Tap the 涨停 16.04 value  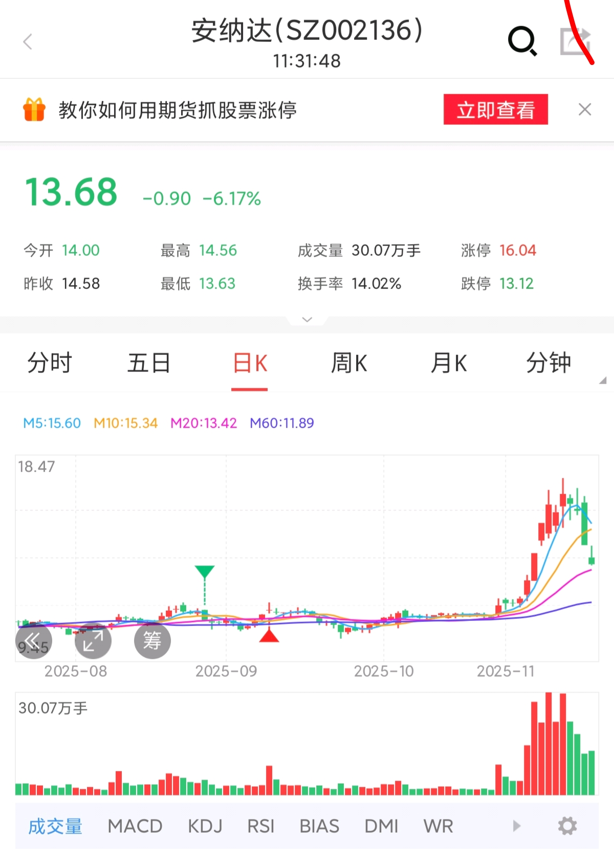518,250
